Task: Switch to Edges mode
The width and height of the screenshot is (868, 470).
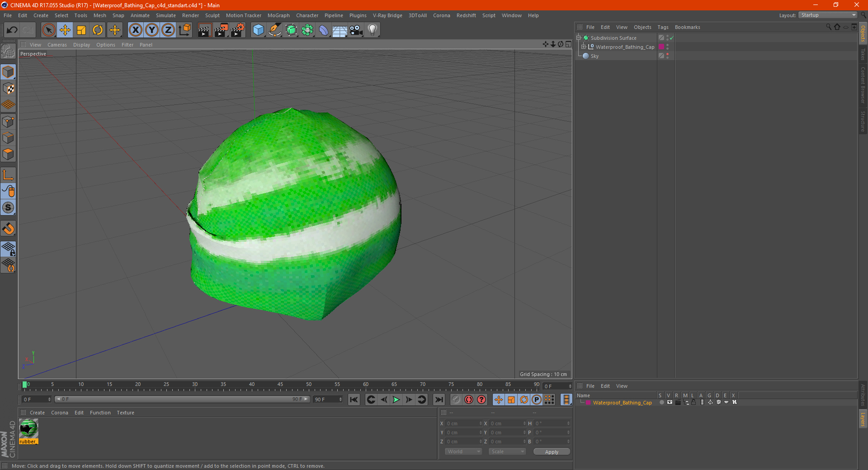Action: tap(8, 138)
